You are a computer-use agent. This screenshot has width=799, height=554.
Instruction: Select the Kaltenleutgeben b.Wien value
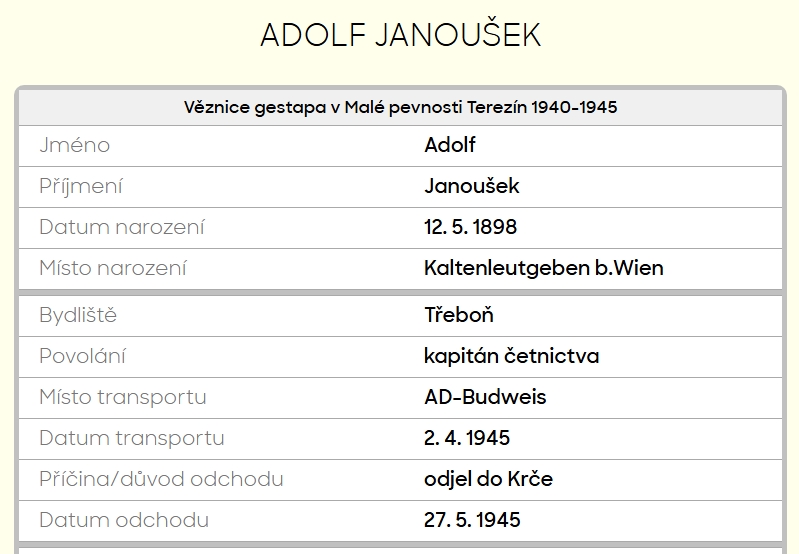[x=544, y=268]
